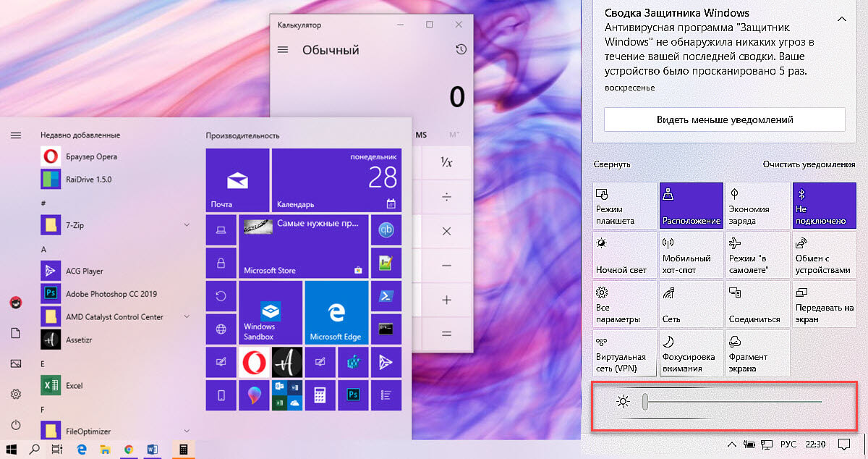Image resolution: width=868 pixels, height=459 pixels.
Task: Open the Microsoft Store tile
Action: coord(303,246)
